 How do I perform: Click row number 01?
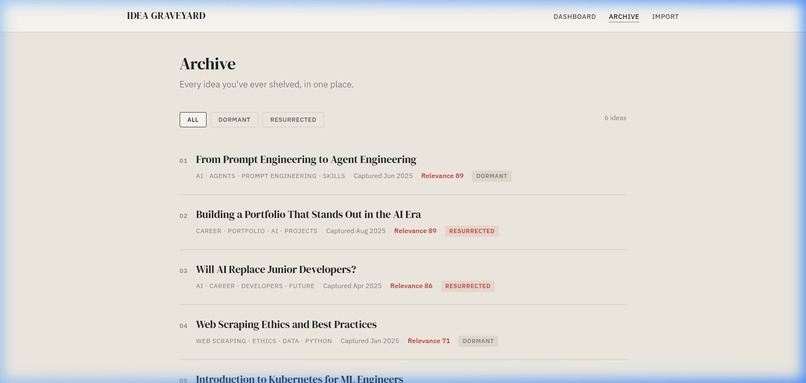(184, 161)
